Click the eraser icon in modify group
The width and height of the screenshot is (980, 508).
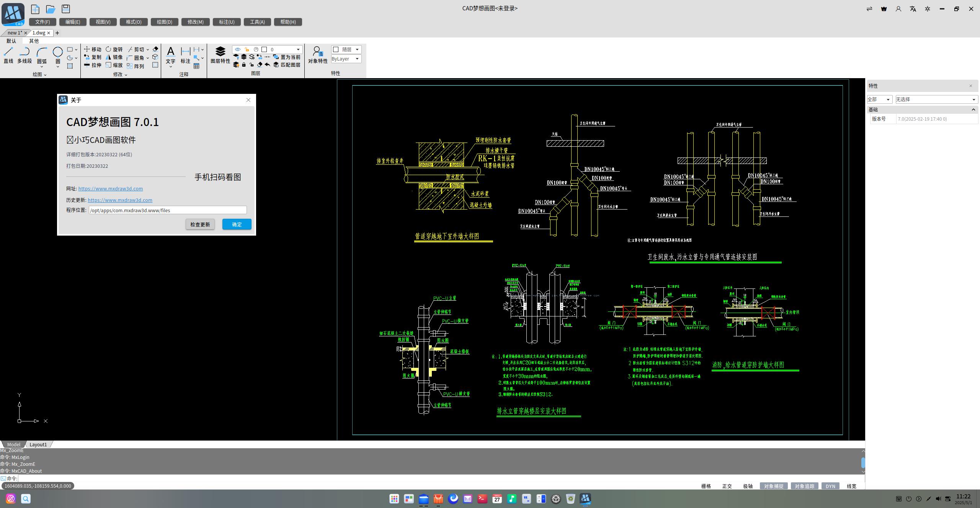point(155,49)
